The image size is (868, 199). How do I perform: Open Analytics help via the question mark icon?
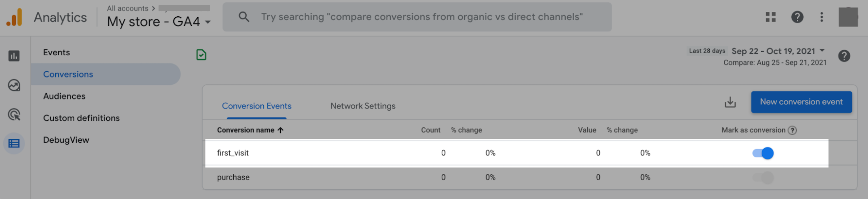(x=797, y=17)
